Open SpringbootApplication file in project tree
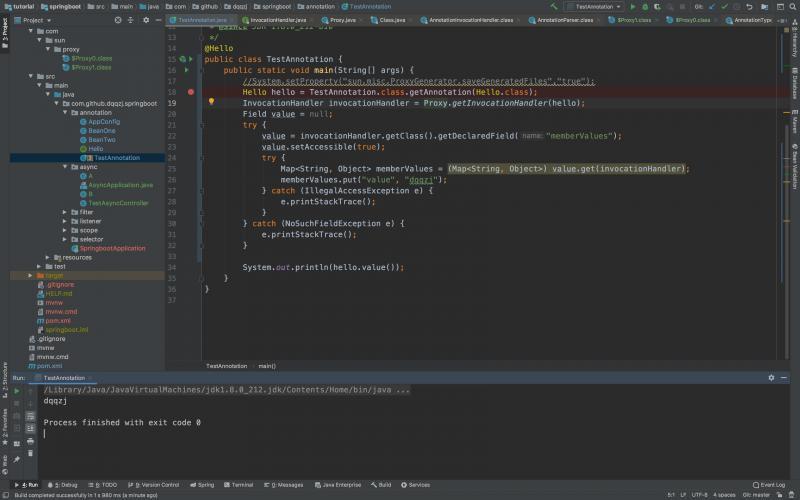800x500 pixels. (112, 248)
